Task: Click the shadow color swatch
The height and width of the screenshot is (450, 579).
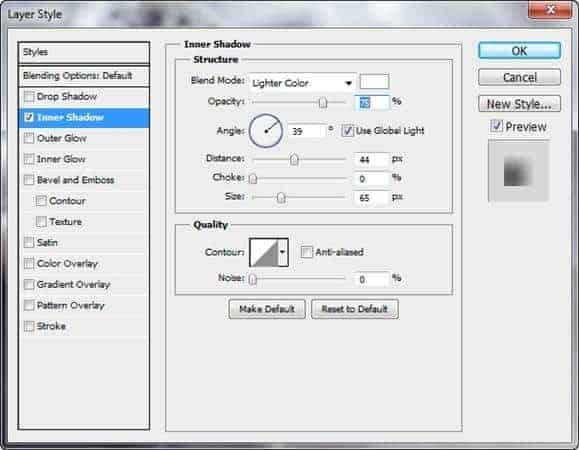Action: [x=374, y=82]
